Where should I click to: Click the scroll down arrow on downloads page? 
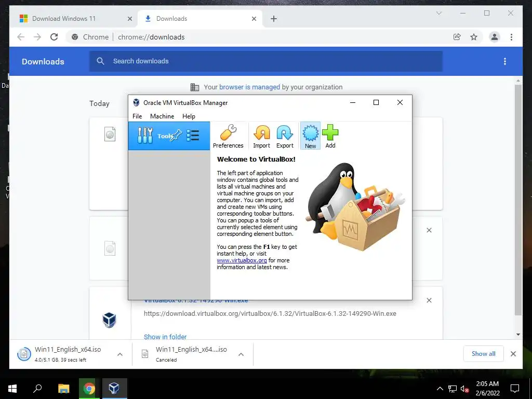coord(518,335)
